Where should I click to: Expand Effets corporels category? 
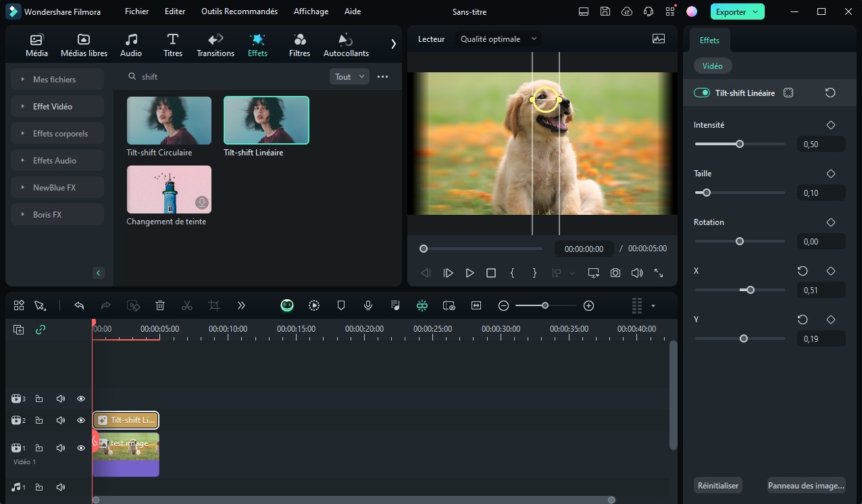click(x=57, y=133)
